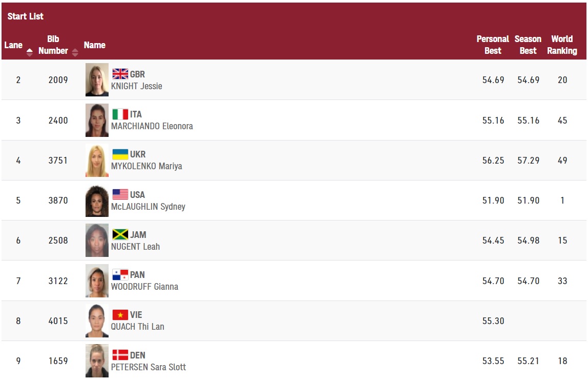Sort by Bib Number arrow icon
Image resolution: width=588 pixels, height=380 pixels.
point(75,52)
